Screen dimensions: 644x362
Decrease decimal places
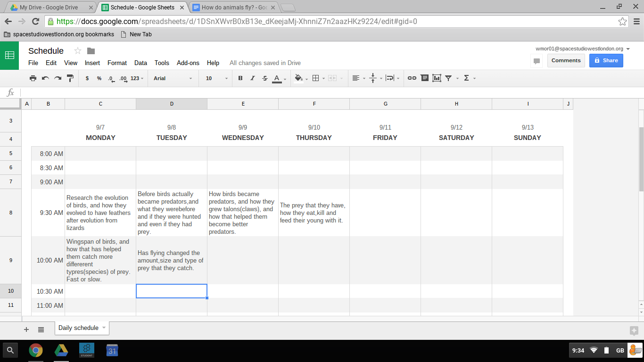point(111,78)
